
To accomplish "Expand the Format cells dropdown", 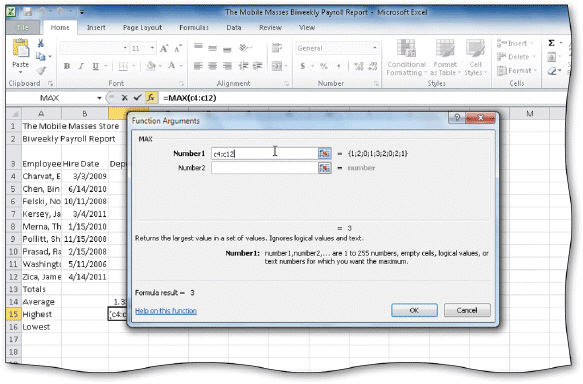I will [535, 71].
